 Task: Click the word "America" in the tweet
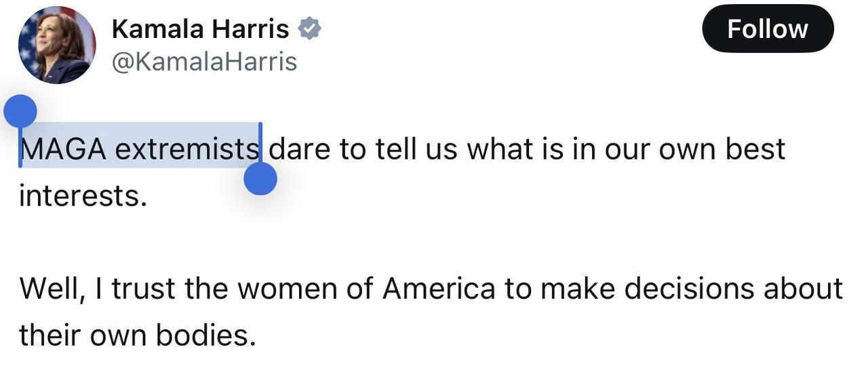click(x=439, y=288)
